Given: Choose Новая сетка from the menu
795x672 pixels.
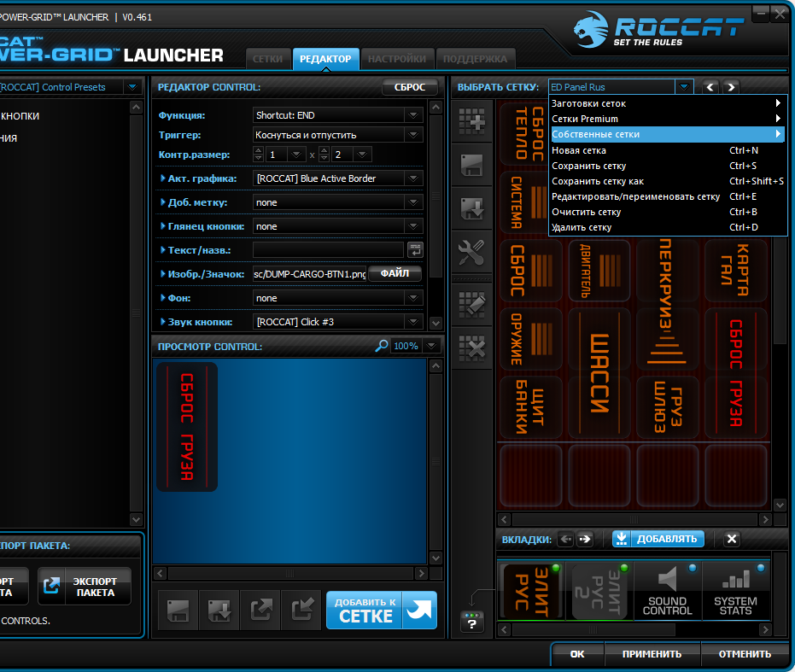Looking at the screenshot, I should point(667,150).
